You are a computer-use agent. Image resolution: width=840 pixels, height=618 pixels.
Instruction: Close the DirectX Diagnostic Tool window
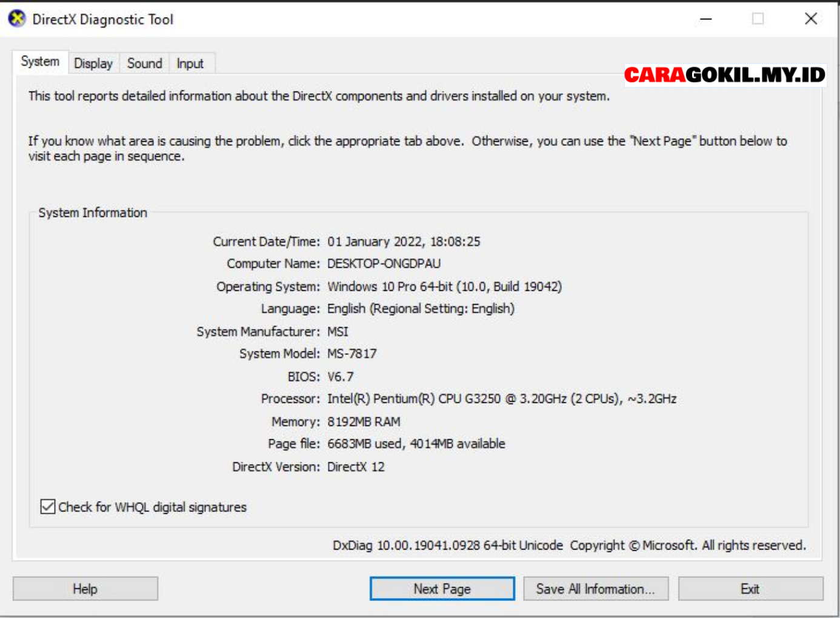pyautogui.click(x=811, y=19)
